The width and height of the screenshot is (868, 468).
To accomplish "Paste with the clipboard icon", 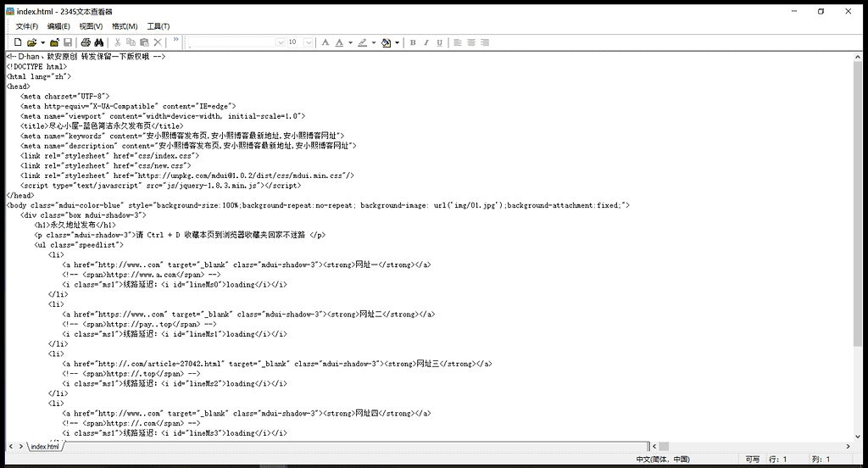I will point(144,42).
